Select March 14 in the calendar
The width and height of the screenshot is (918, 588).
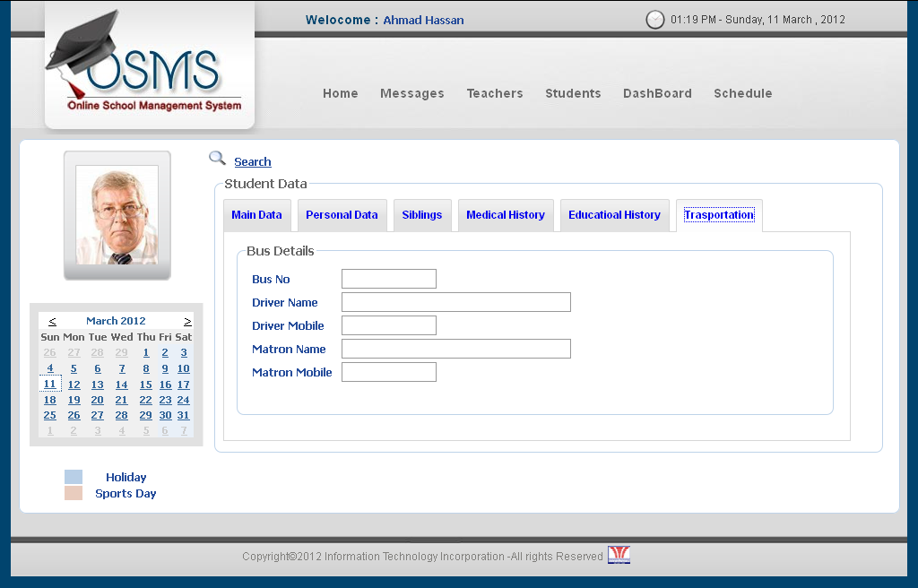tap(121, 385)
